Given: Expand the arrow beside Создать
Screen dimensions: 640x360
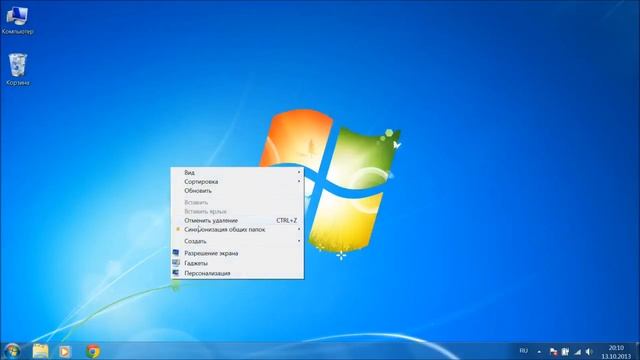Looking at the screenshot, I should point(299,241).
